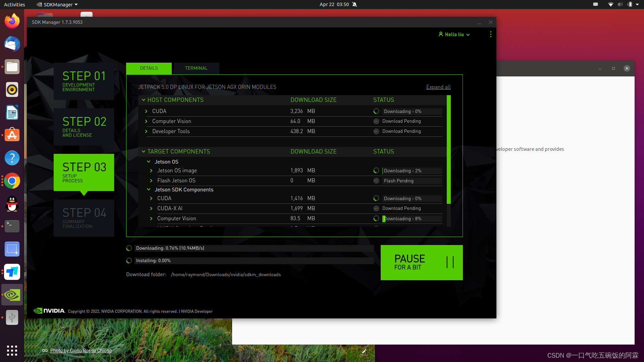Viewport: 644px width, 362px height.
Task: Open the QQ penguin app in the dock
Action: click(12, 204)
